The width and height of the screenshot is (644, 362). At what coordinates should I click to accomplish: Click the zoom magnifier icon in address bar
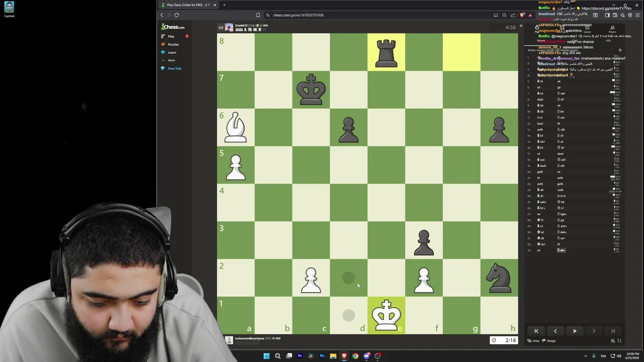point(504,15)
